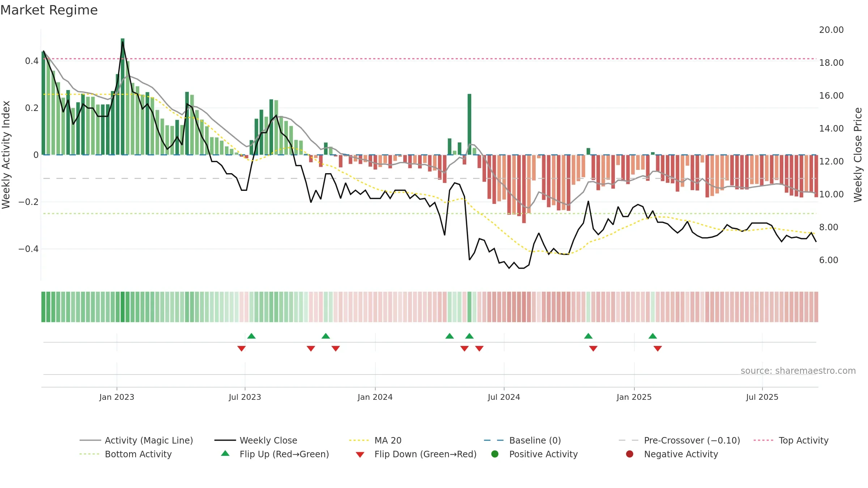Click the Negative Activity red circle icon
868x488 pixels.
coord(630,454)
